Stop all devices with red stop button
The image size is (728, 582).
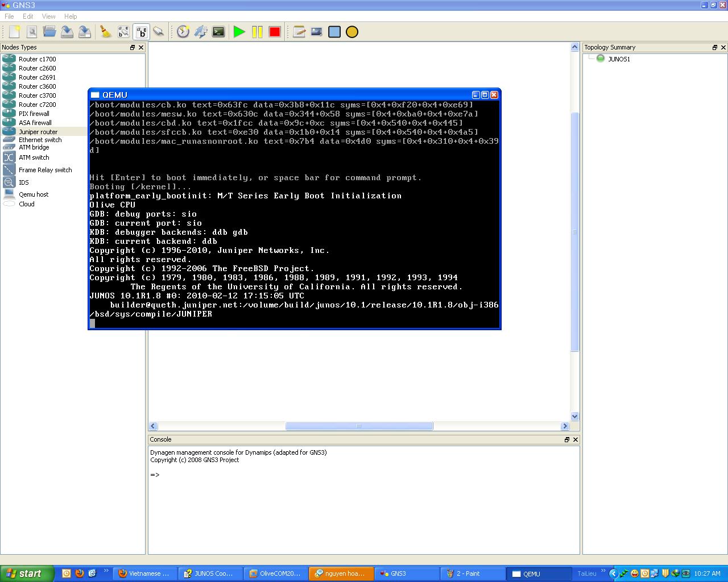point(275,32)
